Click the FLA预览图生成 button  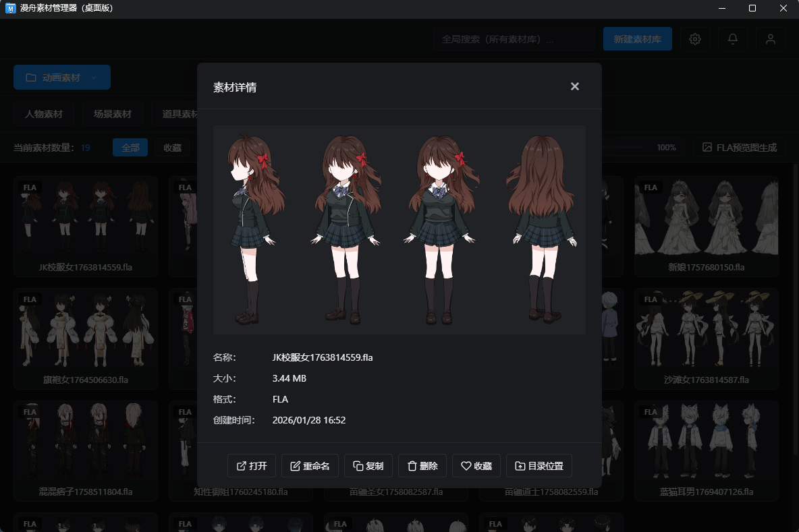point(739,147)
